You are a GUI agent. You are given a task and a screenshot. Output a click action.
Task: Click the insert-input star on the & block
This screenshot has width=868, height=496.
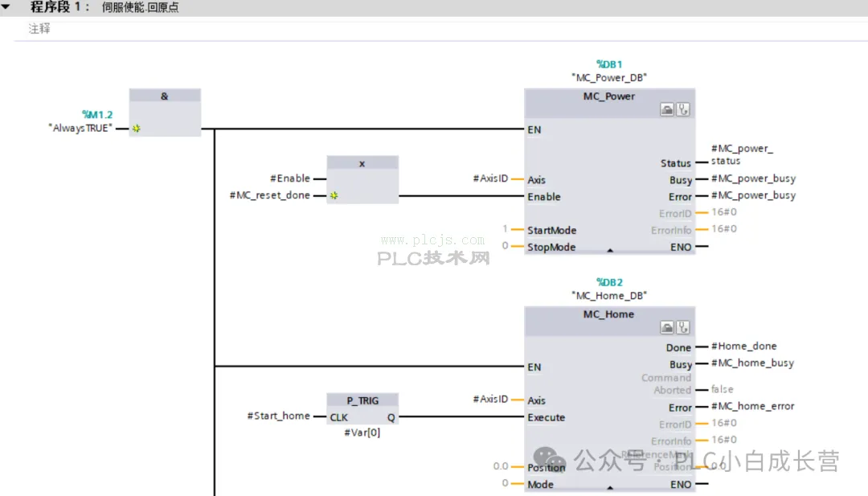136,129
